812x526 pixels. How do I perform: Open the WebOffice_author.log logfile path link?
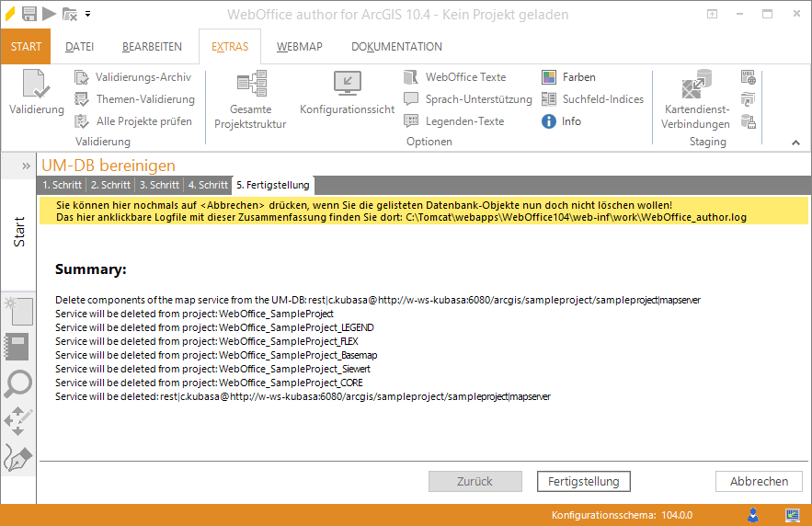point(576,217)
